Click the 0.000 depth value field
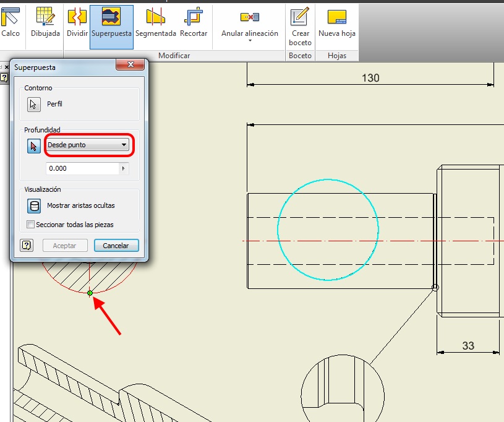 click(82, 168)
